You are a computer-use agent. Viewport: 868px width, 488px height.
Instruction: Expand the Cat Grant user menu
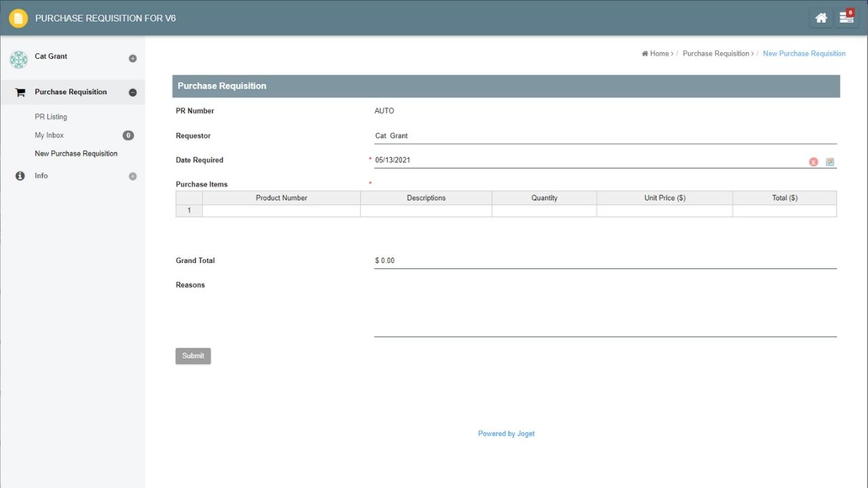(133, 58)
